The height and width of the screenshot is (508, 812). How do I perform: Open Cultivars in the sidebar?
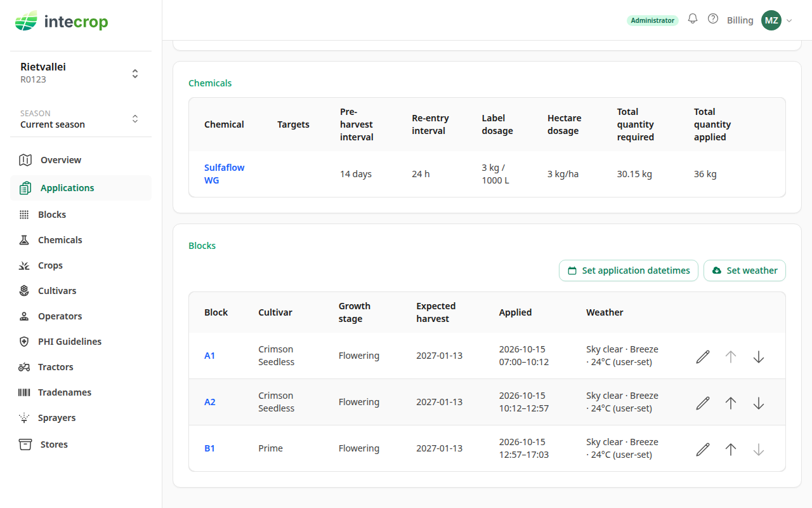tap(81, 291)
